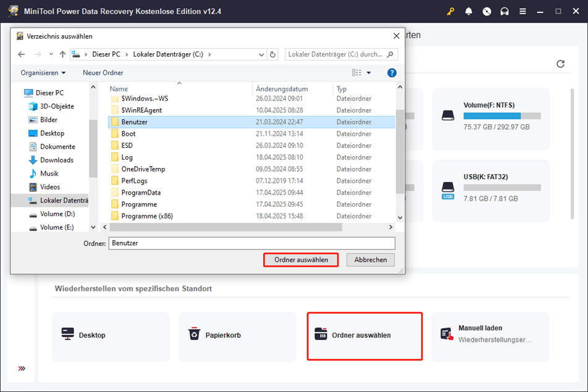Open the notifications bell icon
The width and height of the screenshot is (588, 392).
point(468,11)
